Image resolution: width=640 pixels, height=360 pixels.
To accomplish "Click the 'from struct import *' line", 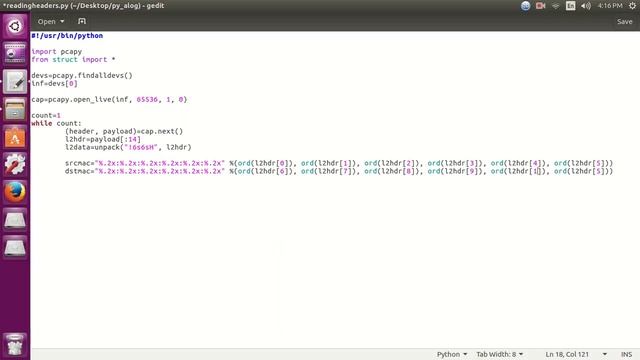I will coord(73,60).
